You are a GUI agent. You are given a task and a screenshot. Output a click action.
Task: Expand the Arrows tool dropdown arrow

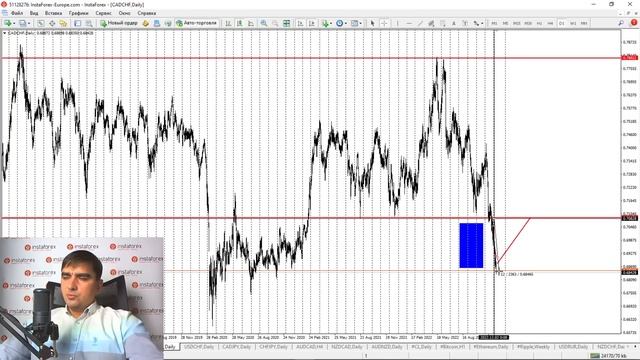click(x=482, y=23)
